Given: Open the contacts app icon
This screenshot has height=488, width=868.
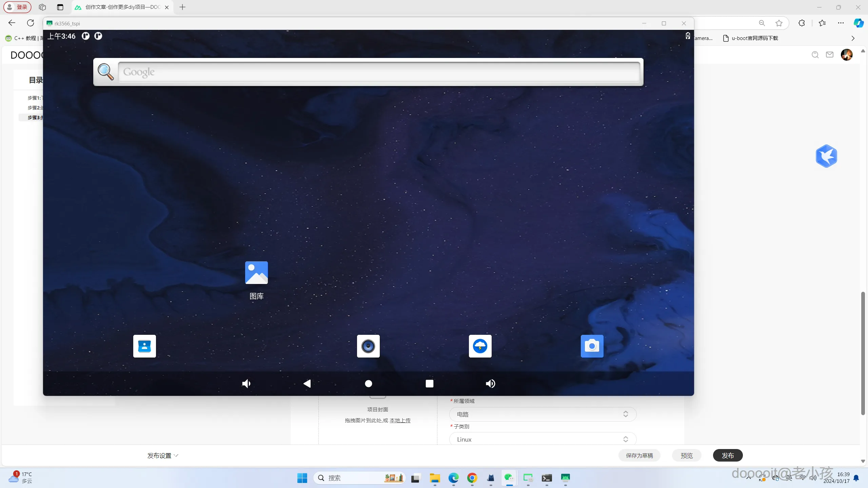Looking at the screenshot, I should click(x=144, y=346).
